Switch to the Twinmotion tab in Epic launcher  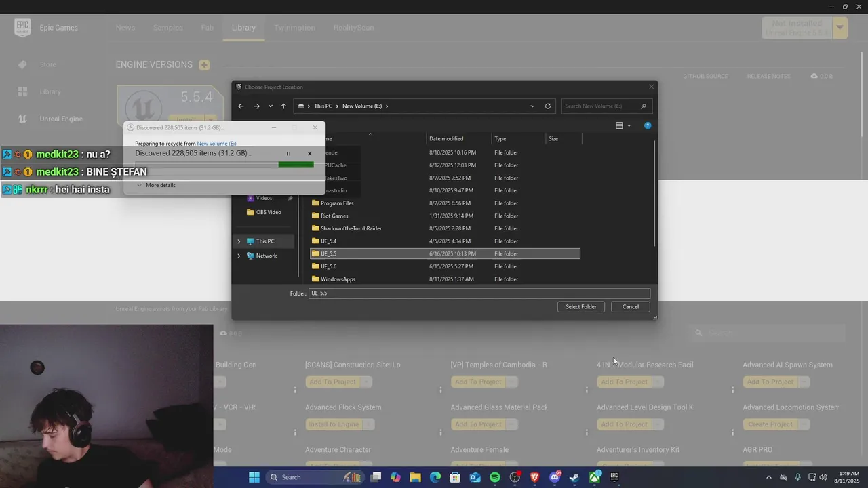coord(294,28)
